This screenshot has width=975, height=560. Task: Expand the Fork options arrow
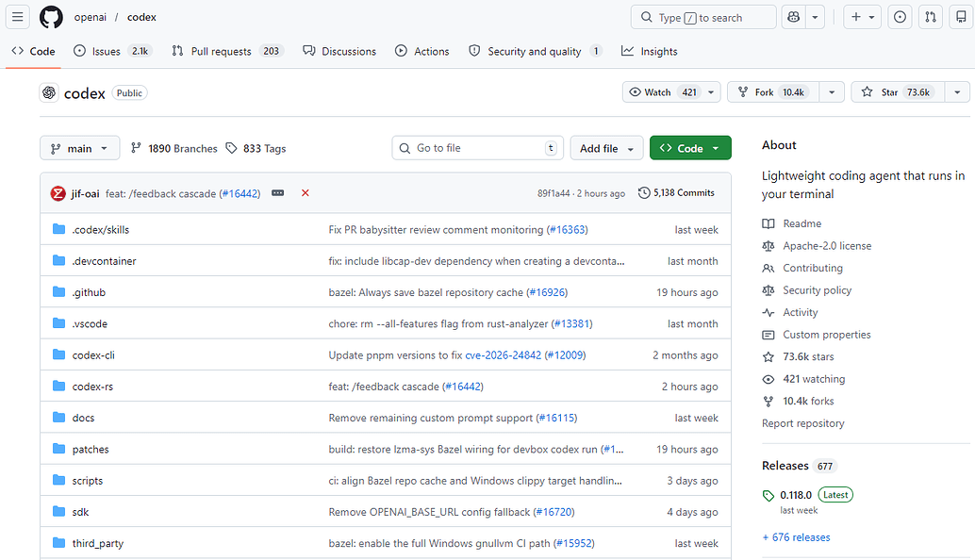[832, 92]
